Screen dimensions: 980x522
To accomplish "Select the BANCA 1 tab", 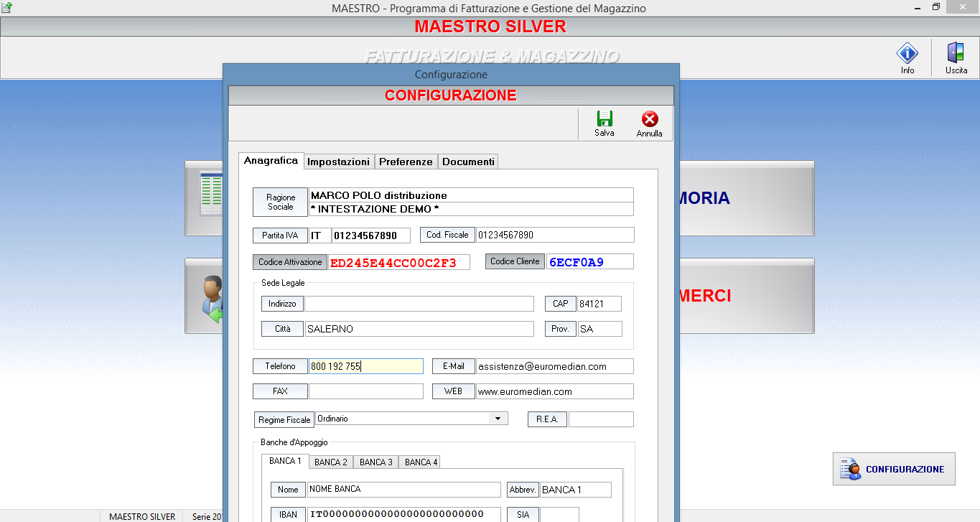I will click(285, 461).
